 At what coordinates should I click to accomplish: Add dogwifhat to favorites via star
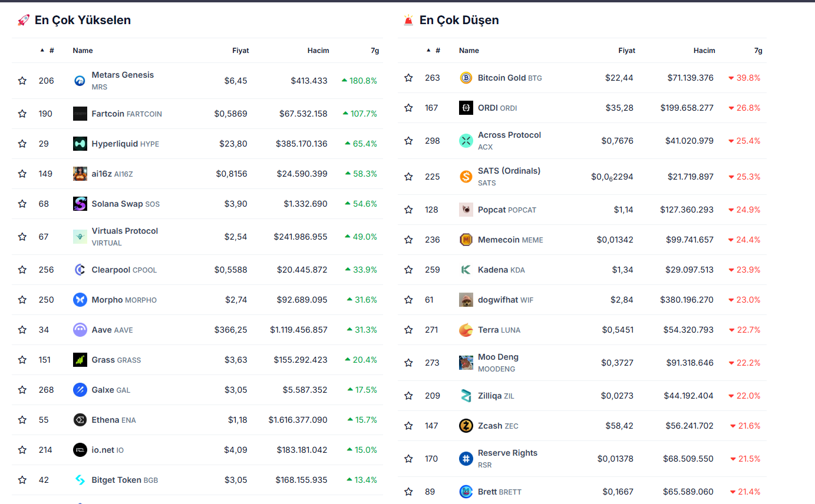point(408,300)
